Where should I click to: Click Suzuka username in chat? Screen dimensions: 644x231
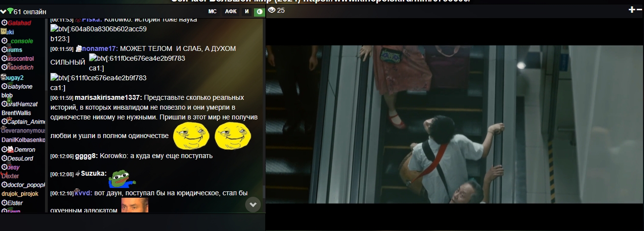[93, 173]
